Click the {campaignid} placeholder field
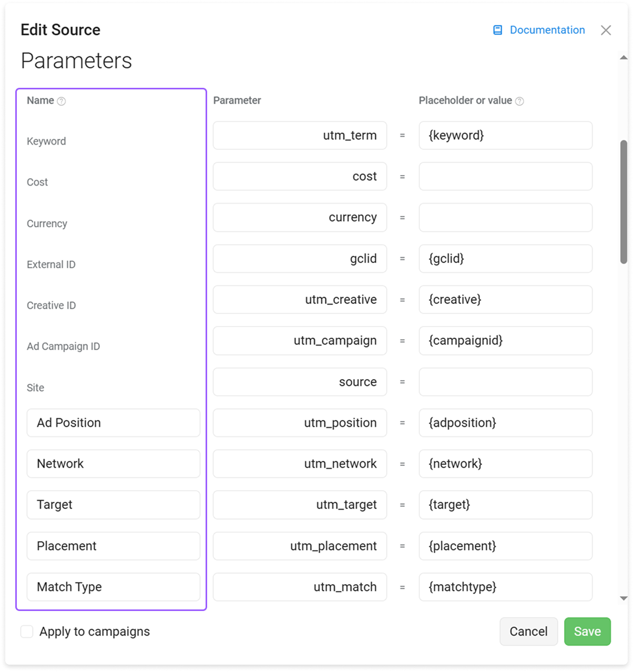The width and height of the screenshot is (633, 672). [x=505, y=341]
